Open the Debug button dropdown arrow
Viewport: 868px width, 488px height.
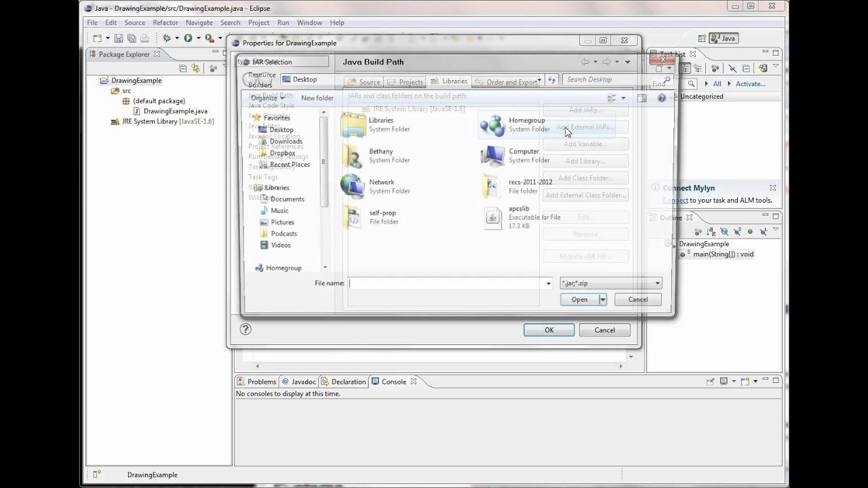tap(177, 39)
